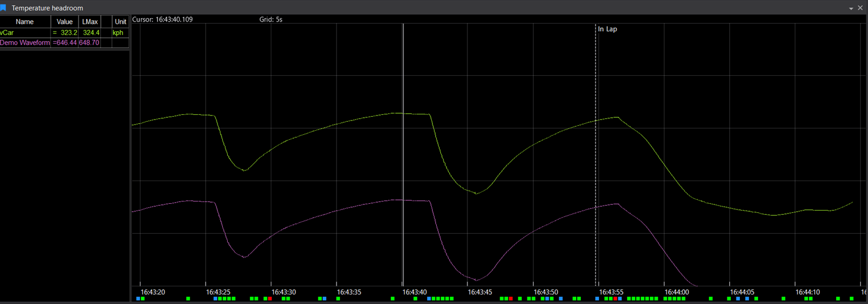Click the kph unit cell for vCar

pos(118,33)
